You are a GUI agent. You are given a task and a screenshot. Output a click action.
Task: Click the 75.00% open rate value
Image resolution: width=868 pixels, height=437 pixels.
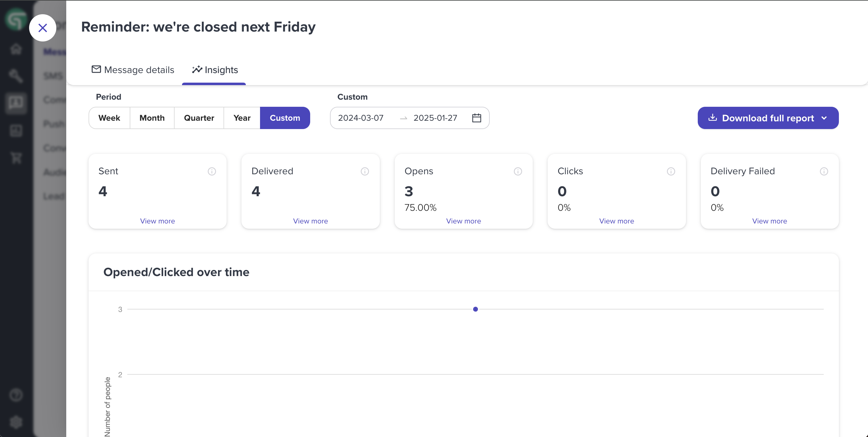(420, 208)
